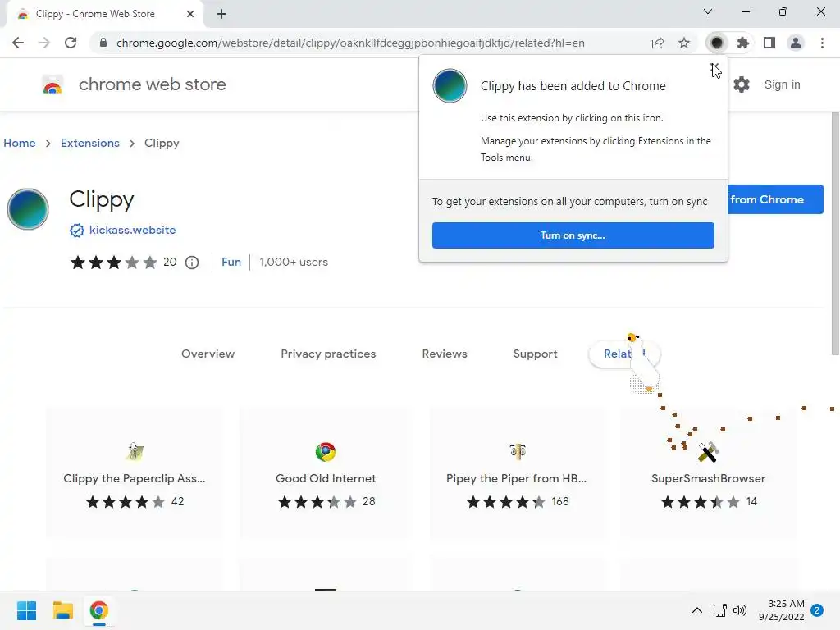Image resolution: width=840 pixels, height=630 pixels.
Task: Open the tab search chevron
Action: pyautogui.click(x=708, y=11)
